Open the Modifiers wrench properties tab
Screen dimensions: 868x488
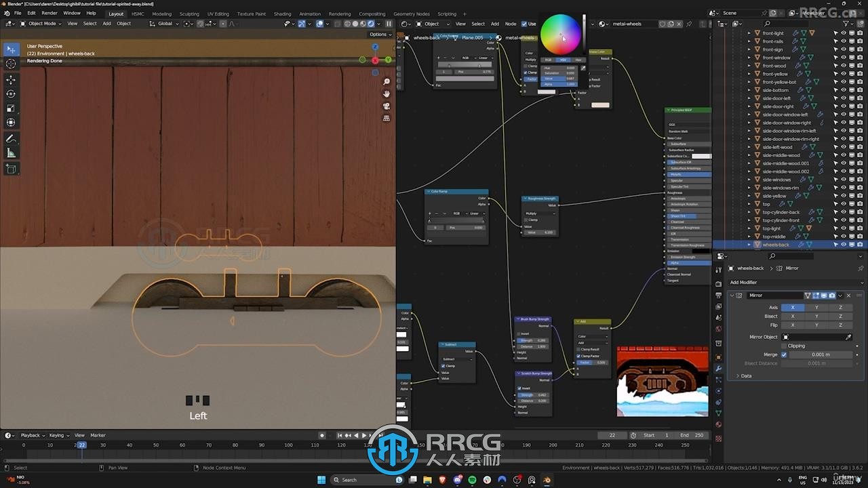pos(719,368)
